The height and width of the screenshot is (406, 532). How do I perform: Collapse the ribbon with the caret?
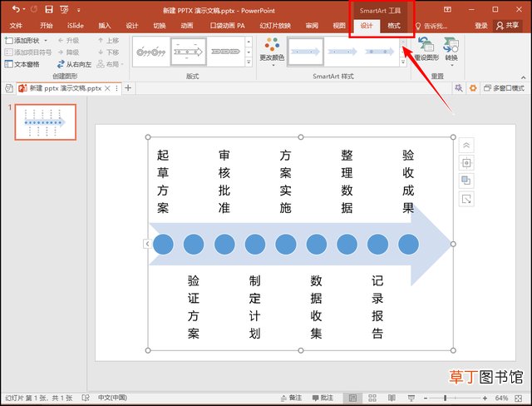click(524, 77)
